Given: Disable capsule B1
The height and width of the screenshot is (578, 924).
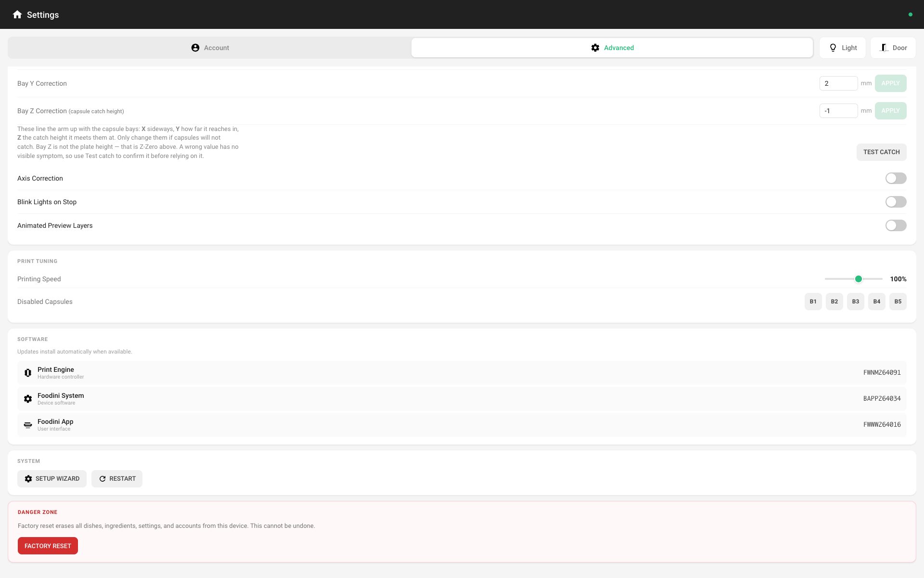Looking at the screenshot, I should click(813, 302).
